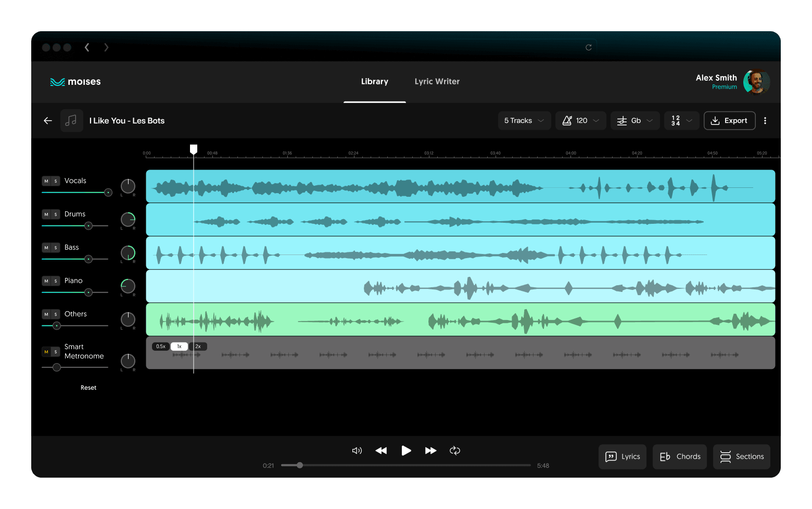
Task: Click the volume speaker icon
Action: click(x=357, y=451)
